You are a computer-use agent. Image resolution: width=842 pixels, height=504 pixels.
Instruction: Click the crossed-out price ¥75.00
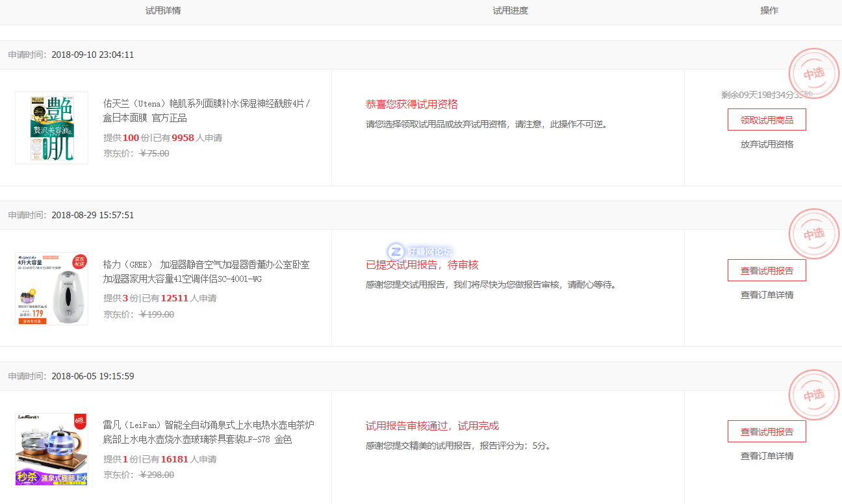pyautogui.click(x=155, y=153)
